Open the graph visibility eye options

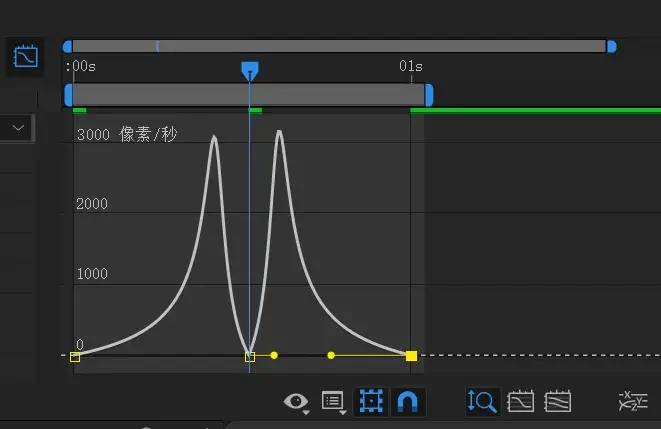[297, 402]
